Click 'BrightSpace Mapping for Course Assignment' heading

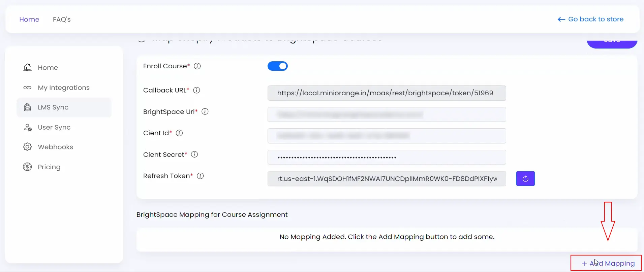tap(212, 214)
